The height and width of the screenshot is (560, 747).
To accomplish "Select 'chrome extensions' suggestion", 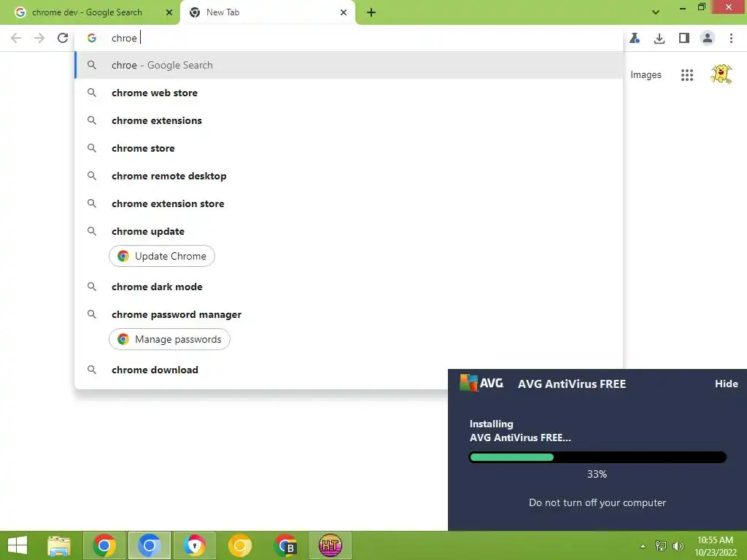I will [349, 120].
